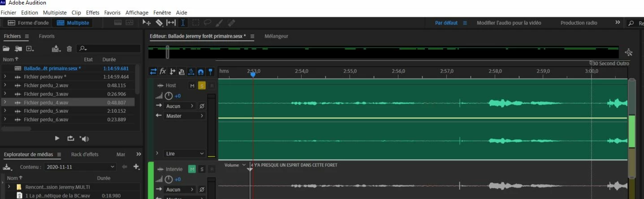
Task: Open the Fichiers panel hamburger menu
Action: point(26,36)
